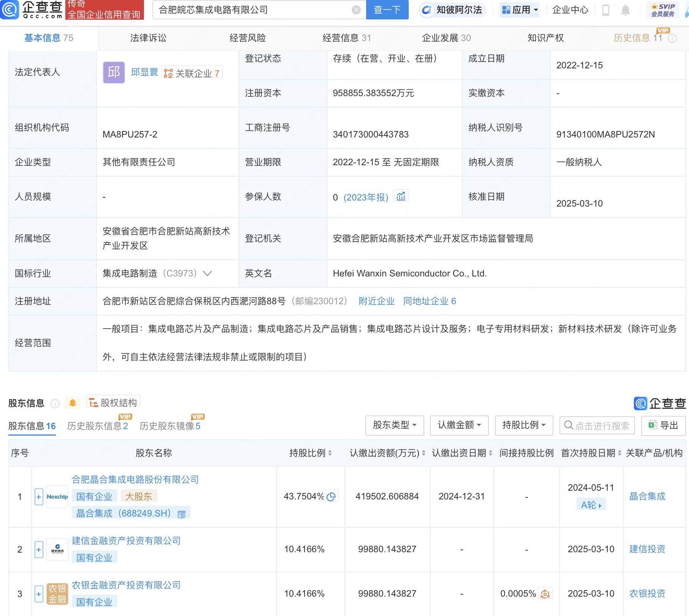This screenshot has width=689, height=616.
Task: Select 历史股东信息 2 sub-tab
Action: click(98, 426)
